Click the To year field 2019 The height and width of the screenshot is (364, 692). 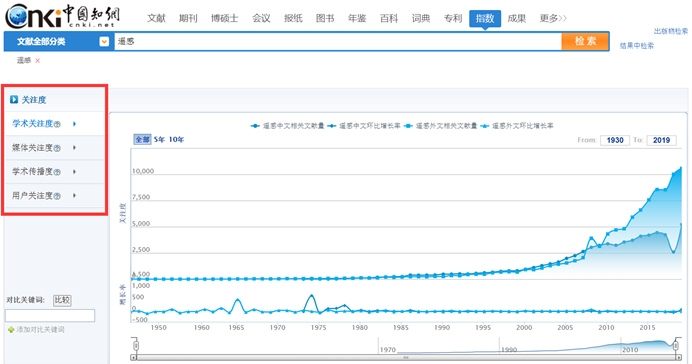(662, 140)
